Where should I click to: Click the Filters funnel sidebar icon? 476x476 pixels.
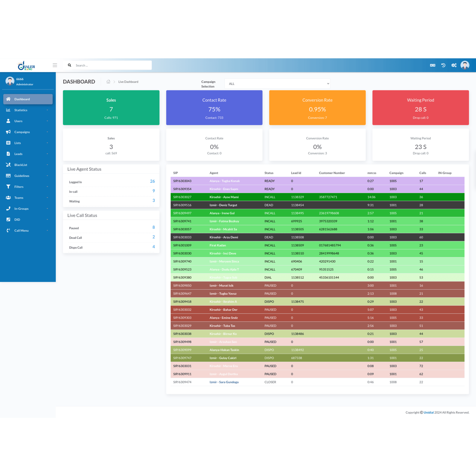[x=8, y=187]
